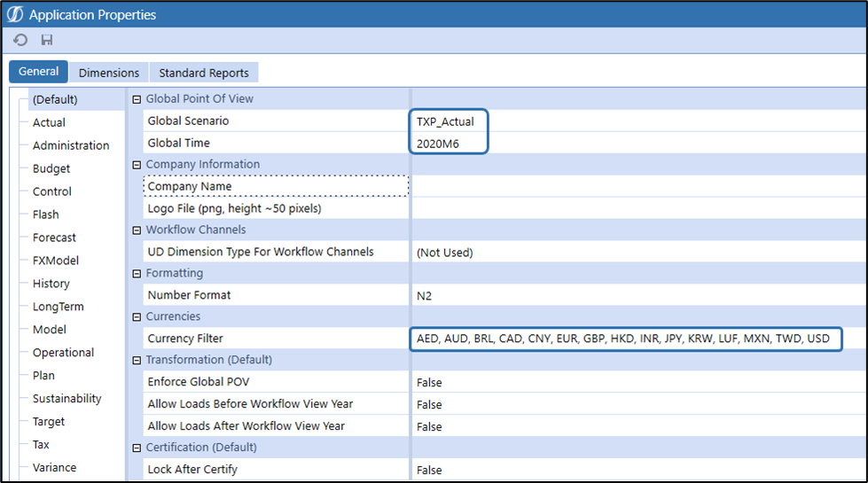Viewport: 868px width, 483px height.
Task: Toggle the Enforce Global POV False value
Action: pos(429,382)
